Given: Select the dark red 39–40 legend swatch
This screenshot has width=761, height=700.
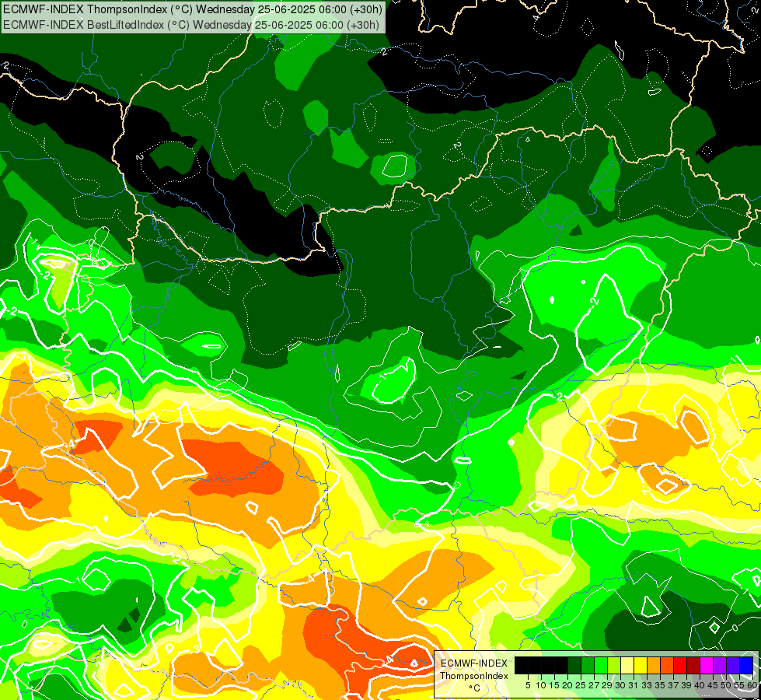Looking at the screenshot, I should point(693,665).
